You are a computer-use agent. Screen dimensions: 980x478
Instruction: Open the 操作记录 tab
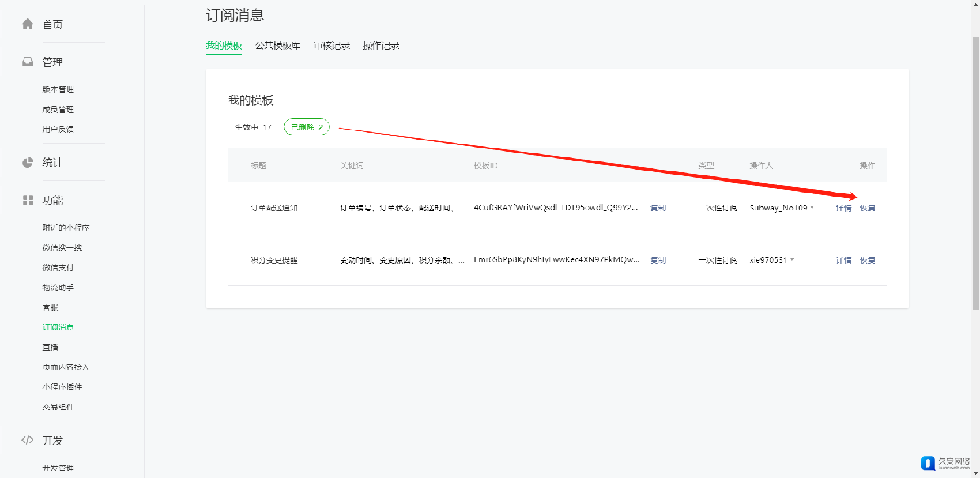pyautogui.click(x=381, y=46)
